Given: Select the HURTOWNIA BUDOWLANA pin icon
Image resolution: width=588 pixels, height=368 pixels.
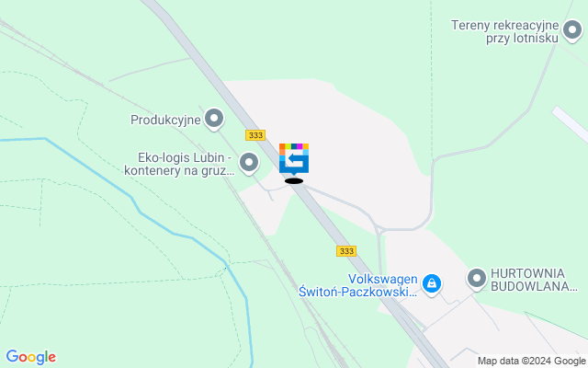Looking at the screenshot, I should tap(477, 279).
